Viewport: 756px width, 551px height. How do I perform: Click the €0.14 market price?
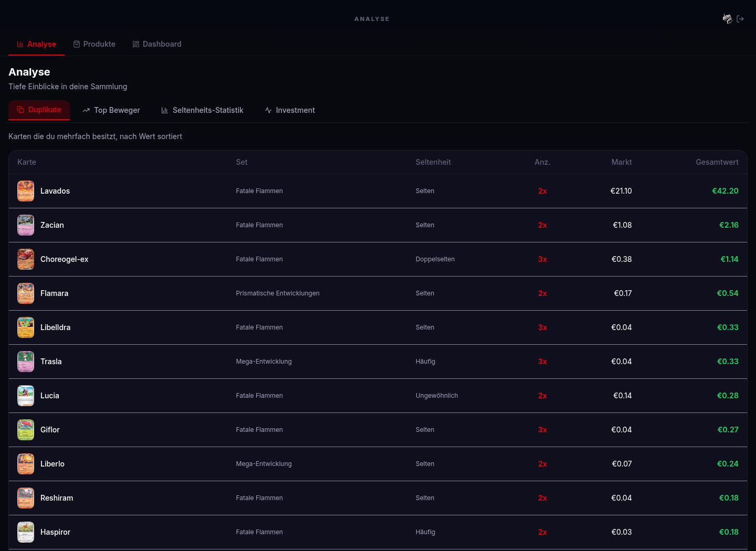623,396
